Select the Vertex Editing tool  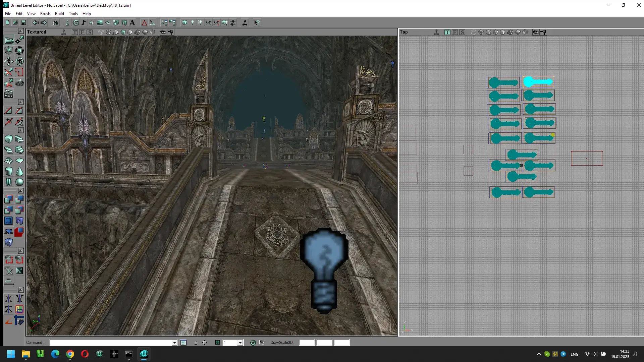coord(19,41)
